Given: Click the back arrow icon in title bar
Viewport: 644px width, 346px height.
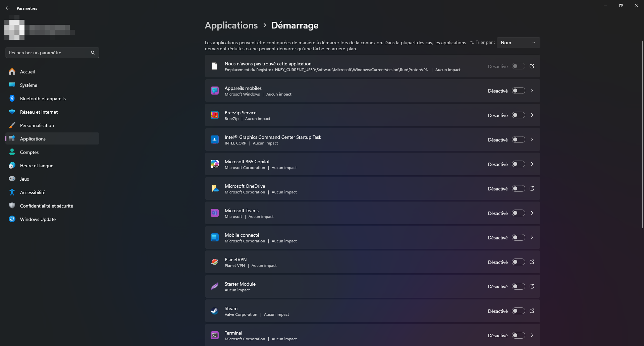Looking at the screenshot, I should point(8,8).
